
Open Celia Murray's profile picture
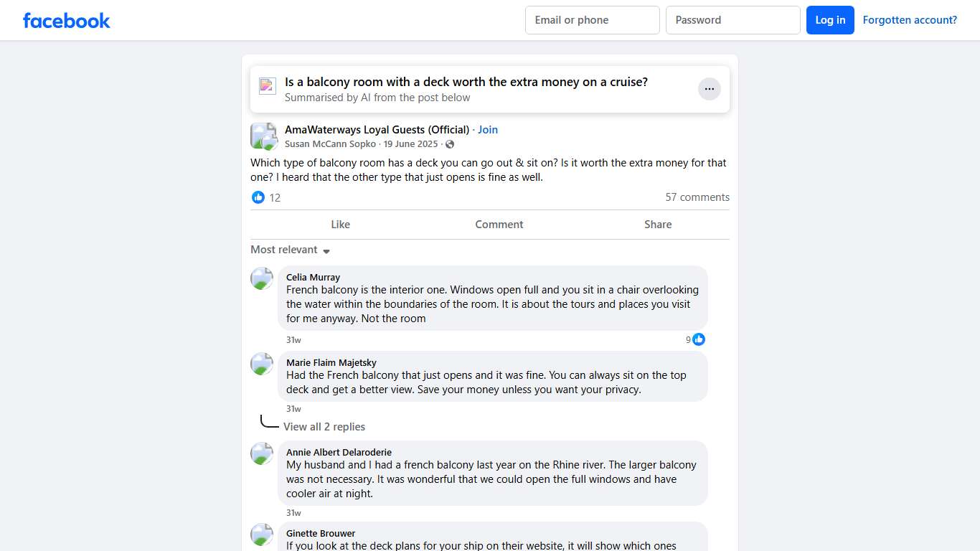click(262, 278)
